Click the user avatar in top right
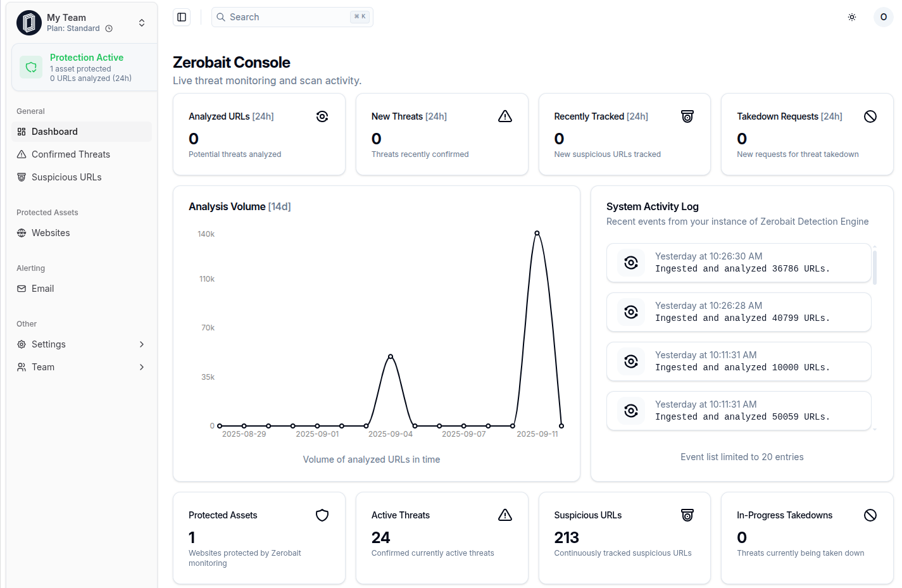 pyautogui.click(x=883, y=17)
